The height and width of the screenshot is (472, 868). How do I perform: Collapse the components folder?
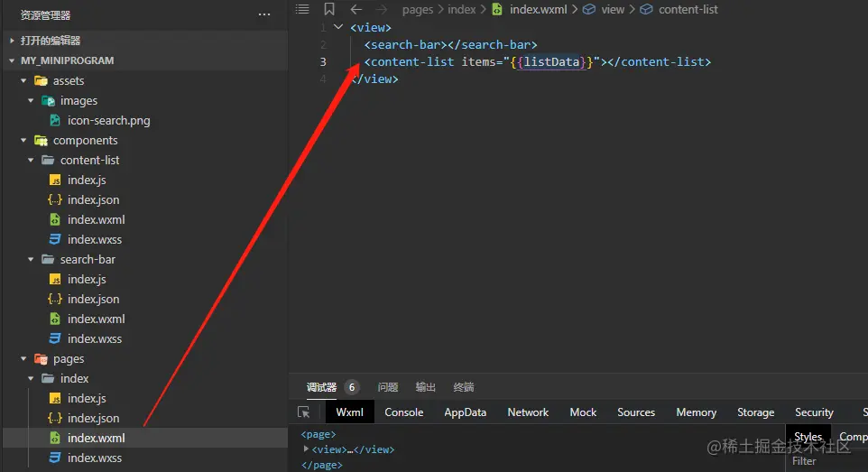click(x=23, y=141)
